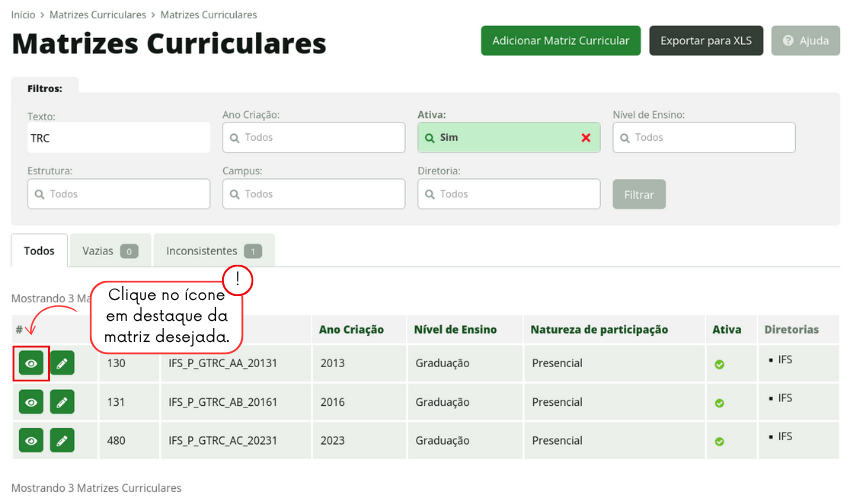
Task: Open the Ano Criação filter dropdown
Action: click(x=313, y=138)
